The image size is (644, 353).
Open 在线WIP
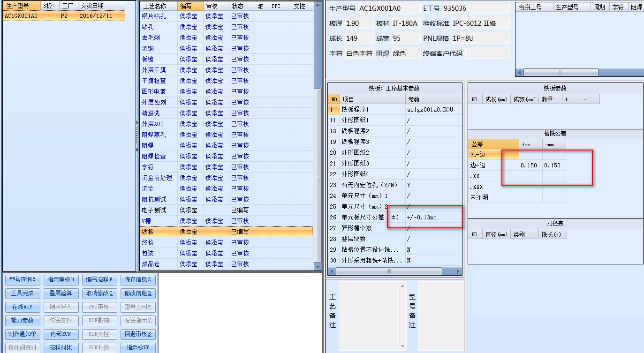pyautogui.click(x=23, y=307)
